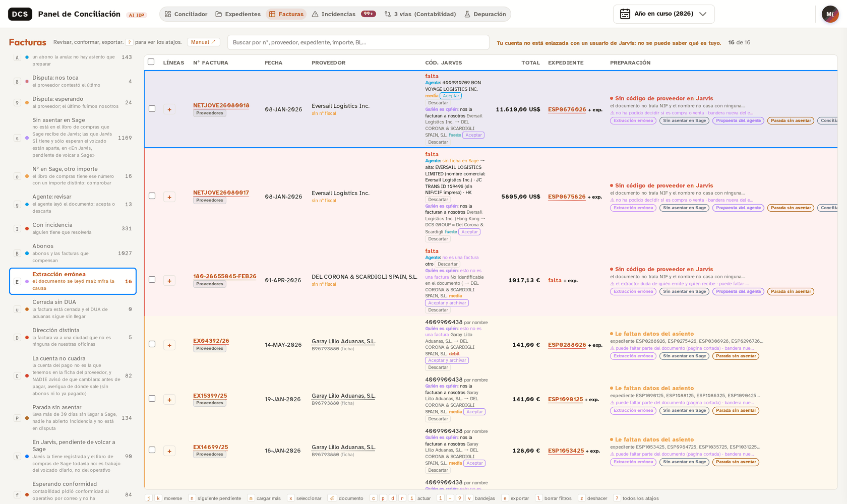This screenshot has width=847, height=504.
Task: Click the DCS logo
Action: [20, 14]
